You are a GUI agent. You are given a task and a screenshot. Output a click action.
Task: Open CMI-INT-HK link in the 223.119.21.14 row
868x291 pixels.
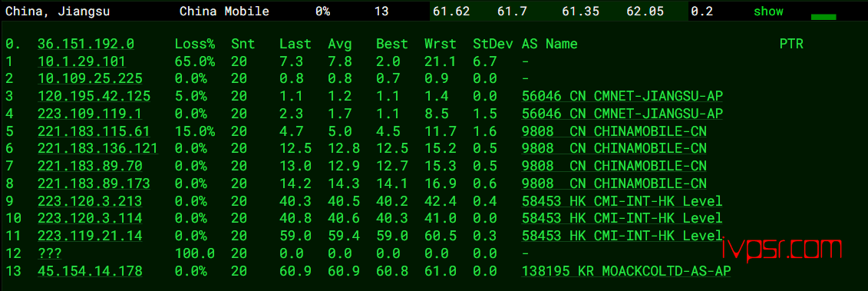[x=622, y=235]
